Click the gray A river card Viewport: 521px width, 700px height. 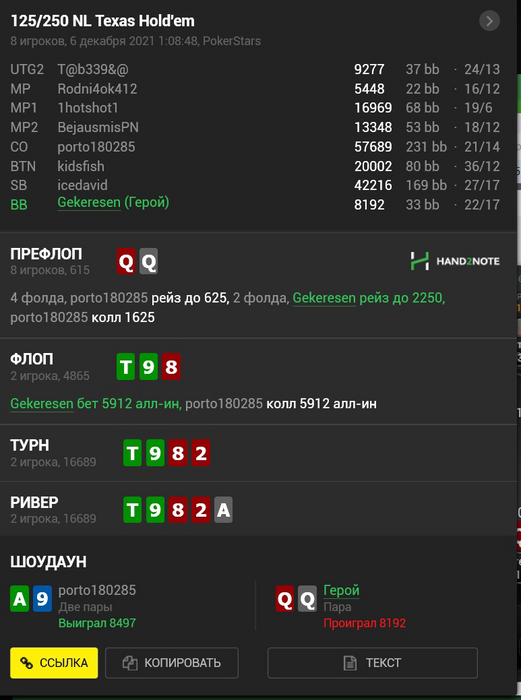(x=223, y=510)
